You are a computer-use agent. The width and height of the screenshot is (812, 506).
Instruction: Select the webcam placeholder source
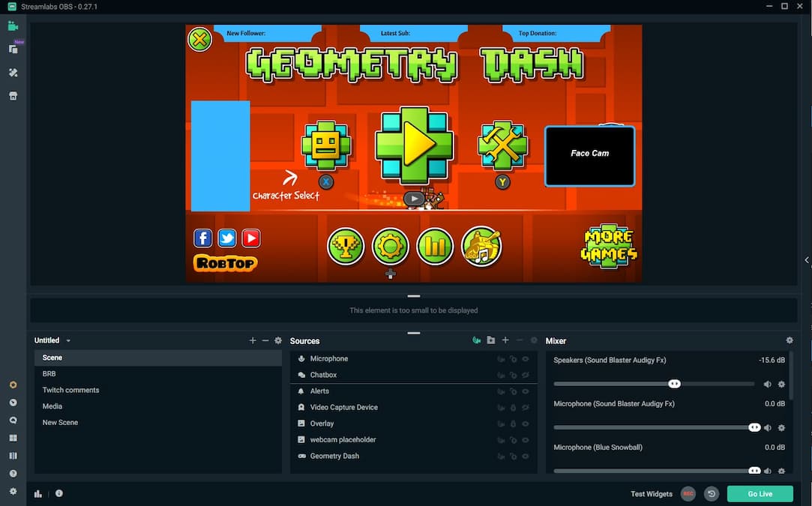tap(413, 440)
